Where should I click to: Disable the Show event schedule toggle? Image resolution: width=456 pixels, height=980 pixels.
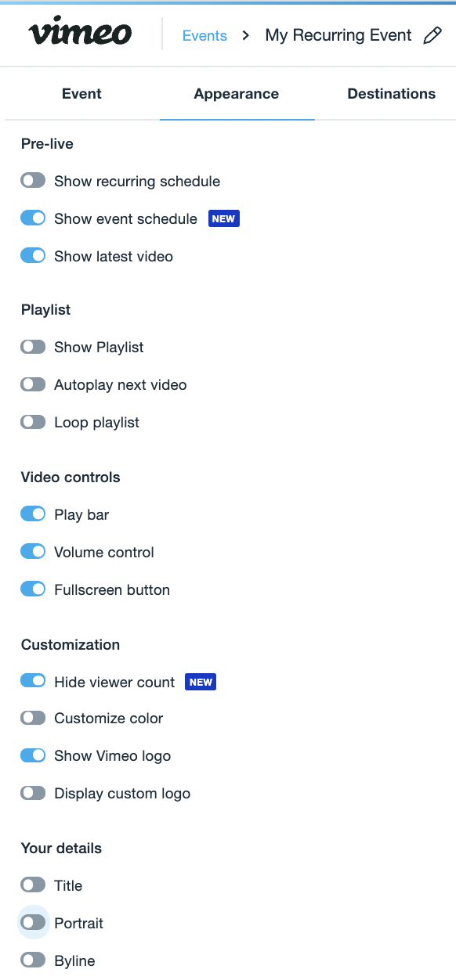pos(33,218)
